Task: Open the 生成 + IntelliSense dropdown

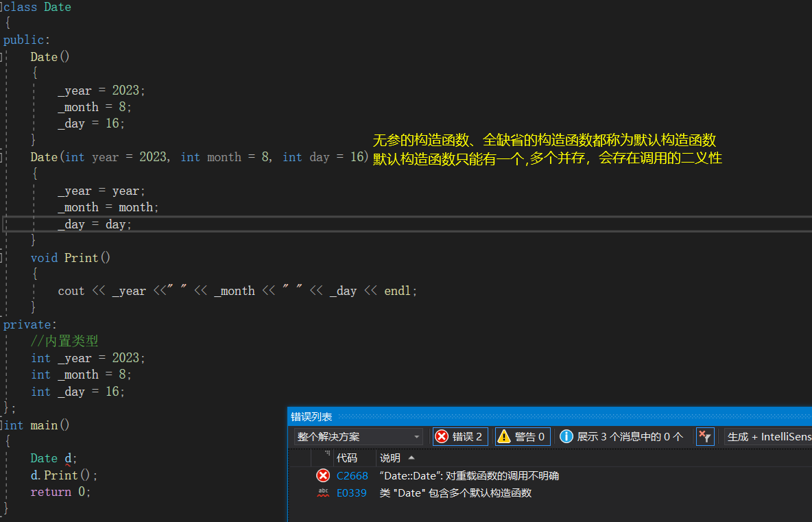Action: pyautogui.click(x=769, y=436)
